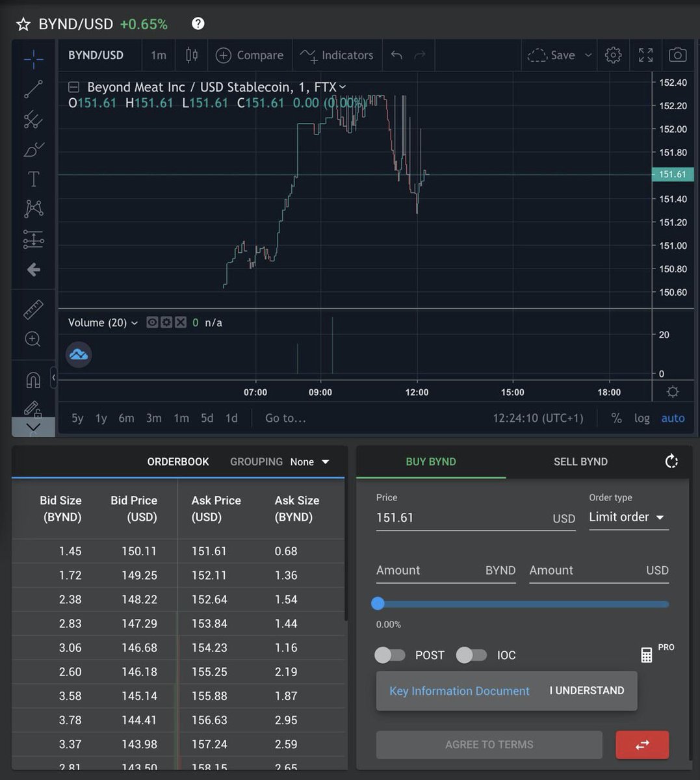Toggle log scale mode
This screenshot has width=700, height=780.
(x=642, y=418)
